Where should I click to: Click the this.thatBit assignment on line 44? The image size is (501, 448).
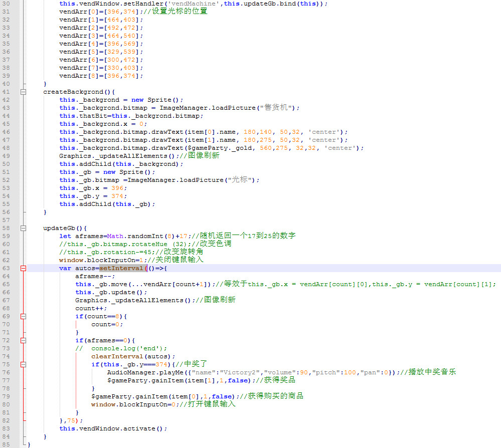(x=131, y=116)
